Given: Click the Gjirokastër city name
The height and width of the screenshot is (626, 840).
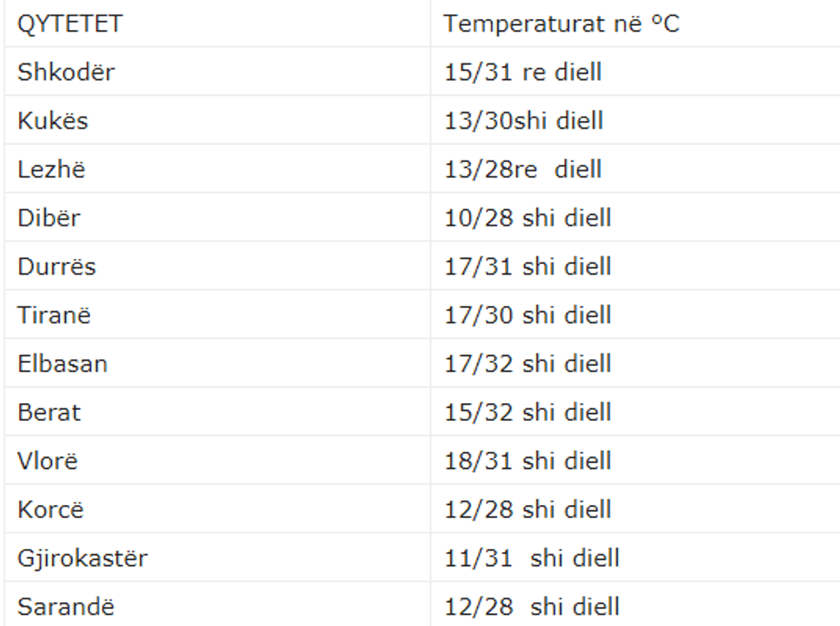Looking at the screenshot, I should pos(82,559).
